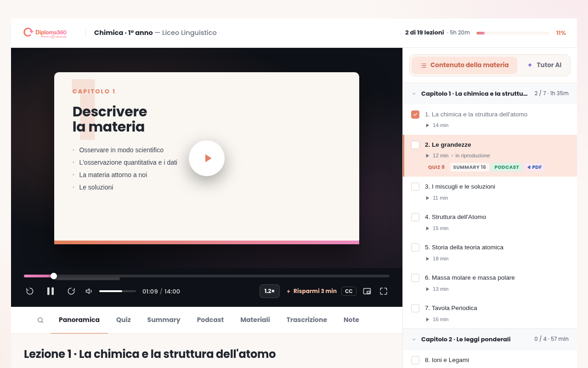The image size is (588, 368).
Task: Switch to the Quiz tab
Action: (x=124, y=320)
